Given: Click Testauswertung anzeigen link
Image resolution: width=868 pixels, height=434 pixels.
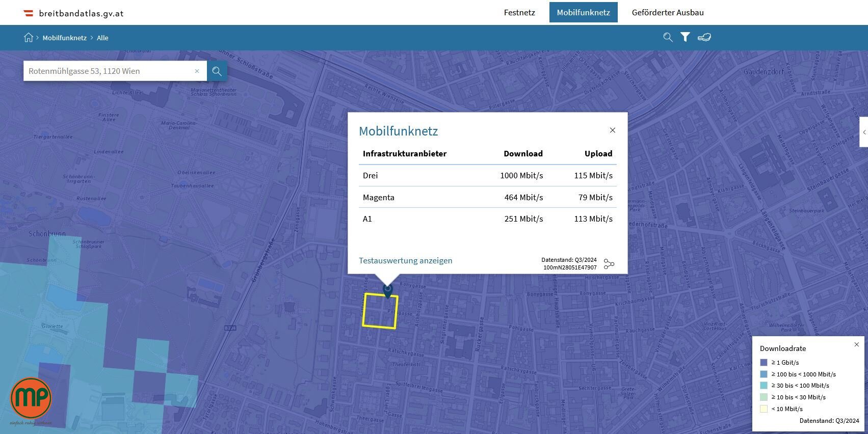Looking at the screenshot, I should pyautogui.click(x=406, y=260).
